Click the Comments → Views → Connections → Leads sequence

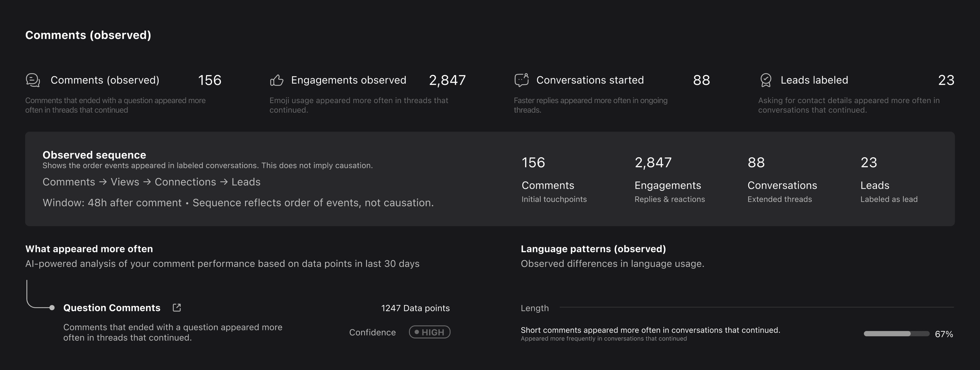[x=151, y=182]
